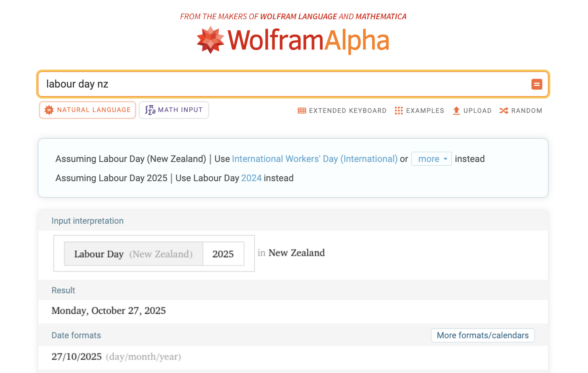Click the spikey icon on Natural Language button

pos(49,110)
